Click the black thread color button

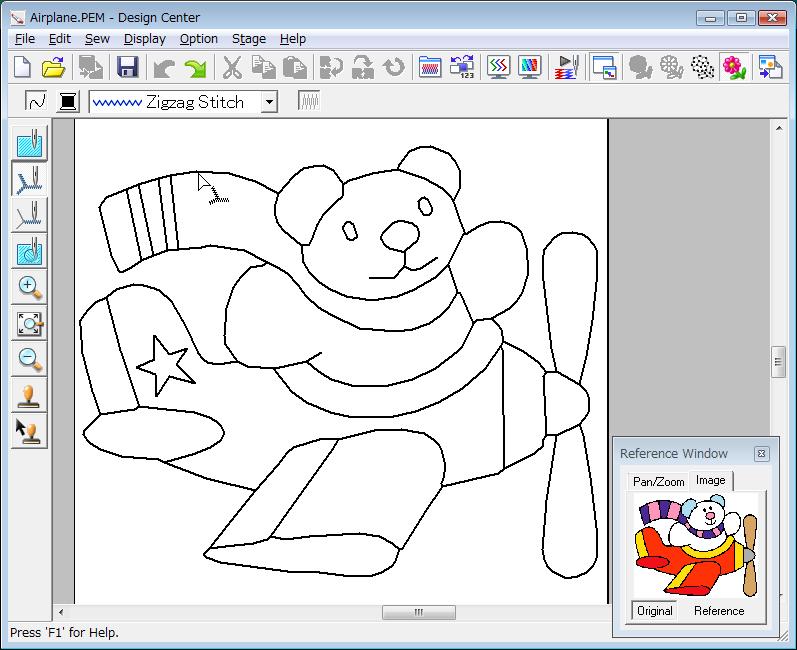(x=68, y=101)
